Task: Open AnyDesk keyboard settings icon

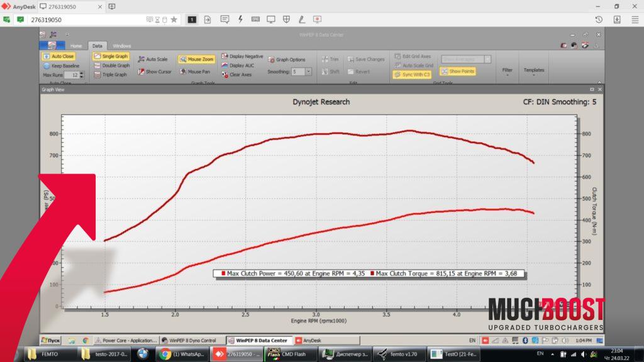Action: (256, 19)
